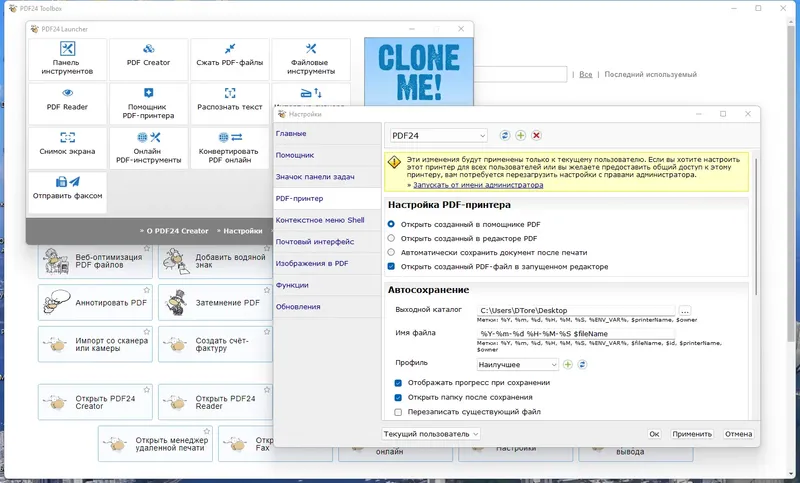Favorite star on Веб-оптимизация PDF файлов tile

click(x=147, y=248)
